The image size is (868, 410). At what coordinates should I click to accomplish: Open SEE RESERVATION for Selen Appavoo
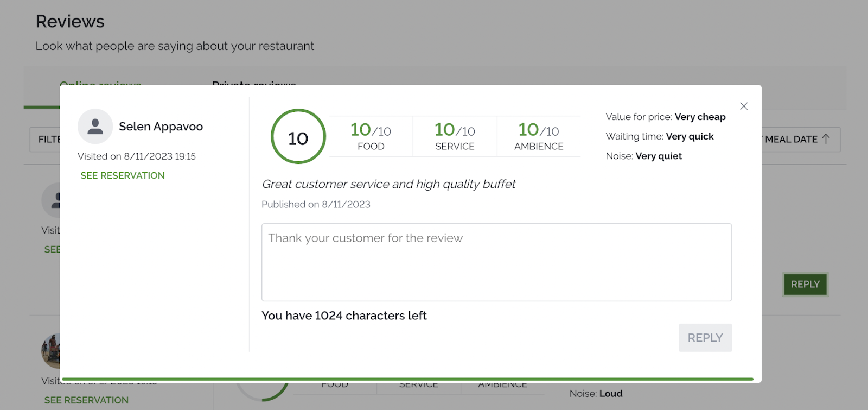123,175
